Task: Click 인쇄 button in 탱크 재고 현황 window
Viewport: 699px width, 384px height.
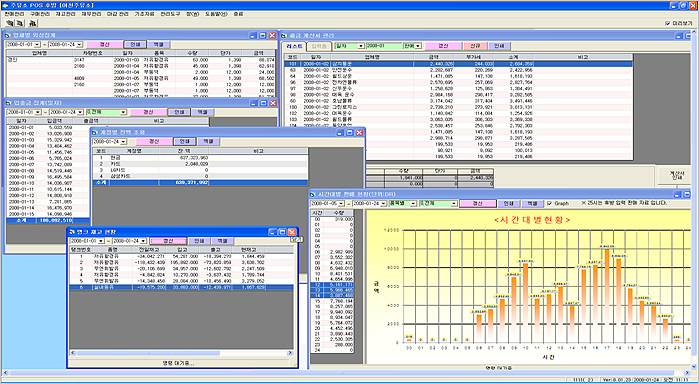Action: click(x=199, y=241)
